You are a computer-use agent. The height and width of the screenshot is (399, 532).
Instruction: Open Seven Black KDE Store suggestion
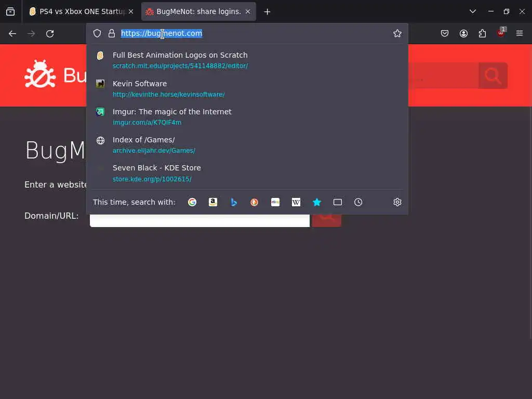coord(247,173)
